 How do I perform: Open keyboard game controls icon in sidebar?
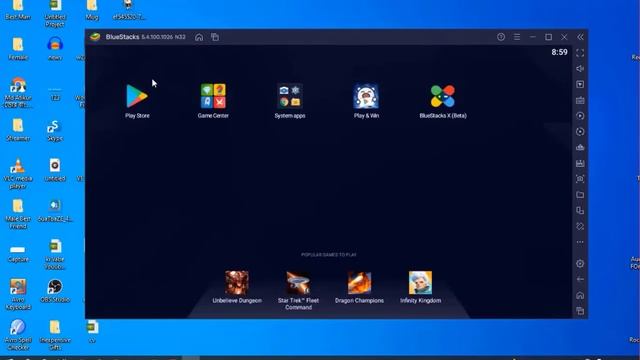tap(580, 100)
